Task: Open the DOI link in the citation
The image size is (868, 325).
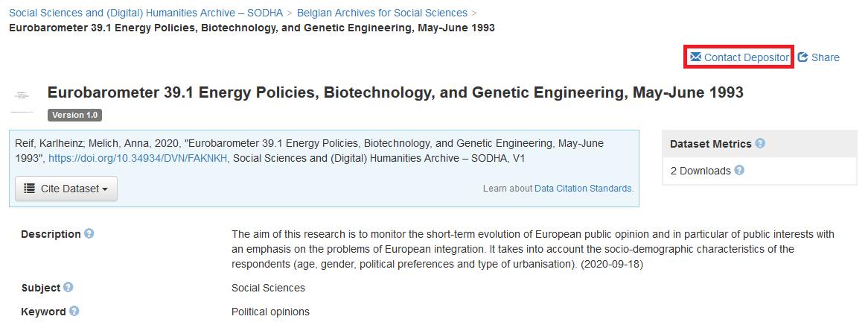Action: pos(138,159)
